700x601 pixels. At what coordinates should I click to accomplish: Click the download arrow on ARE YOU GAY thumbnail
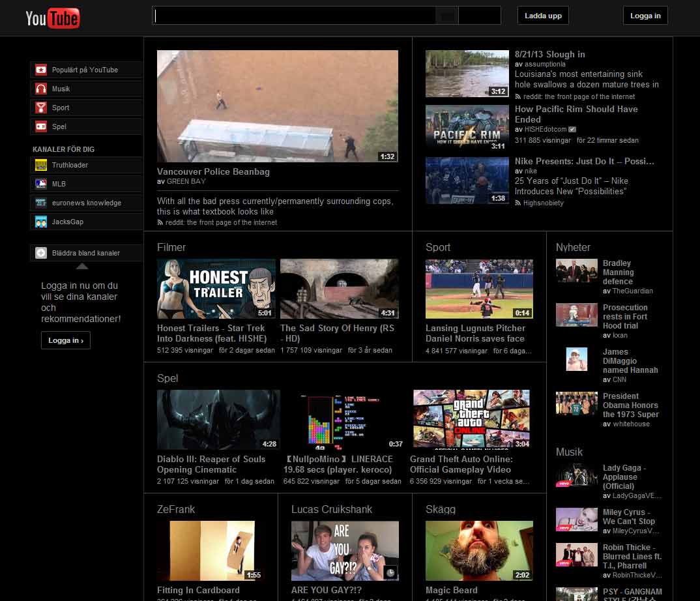pyautogui.click(x=391, y=572)
